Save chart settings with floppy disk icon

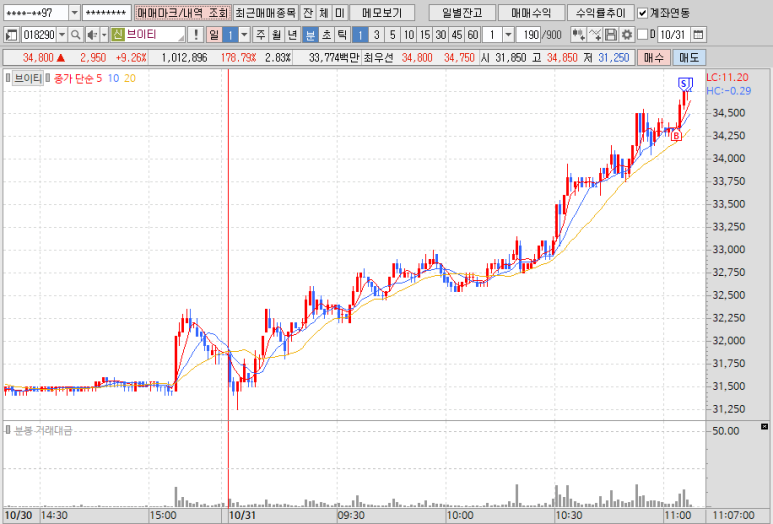pos(611,35)
